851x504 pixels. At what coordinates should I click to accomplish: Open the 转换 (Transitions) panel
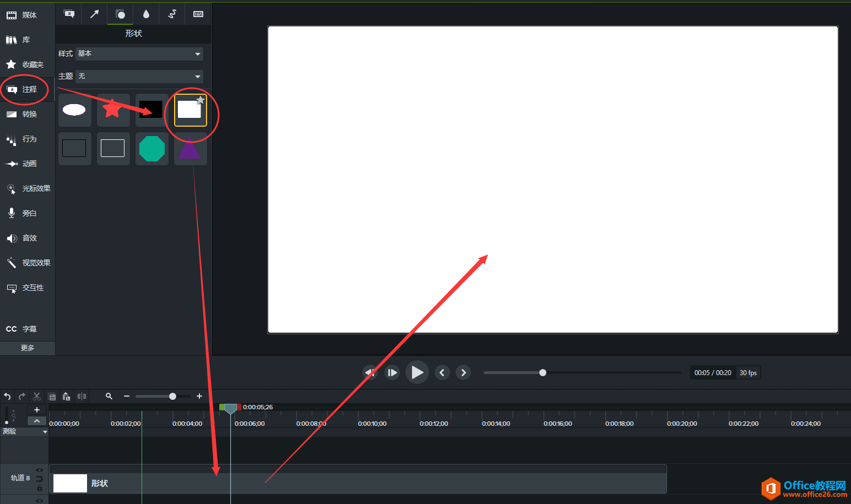(x=28, y=114)
